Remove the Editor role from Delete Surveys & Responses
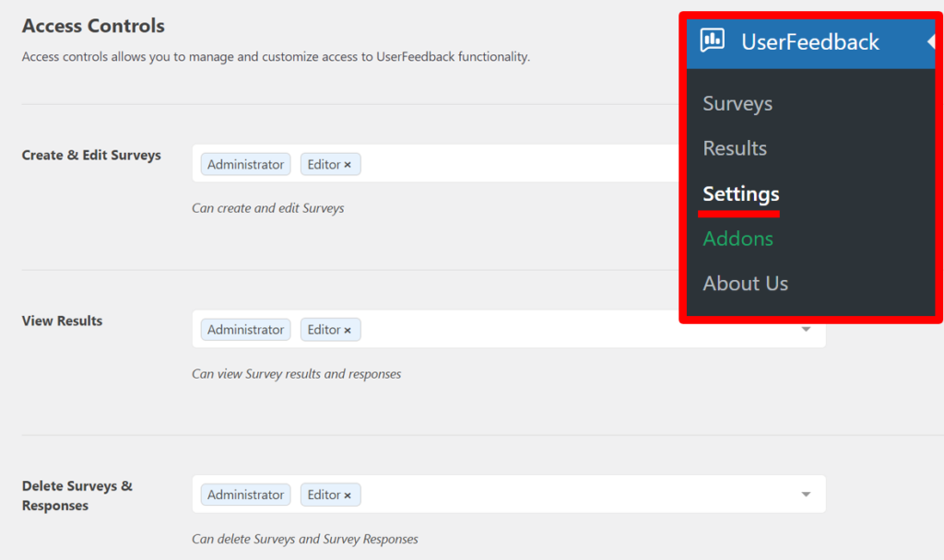Image resolution: width=944 pixels, height=560 pixels. point(348,495)
